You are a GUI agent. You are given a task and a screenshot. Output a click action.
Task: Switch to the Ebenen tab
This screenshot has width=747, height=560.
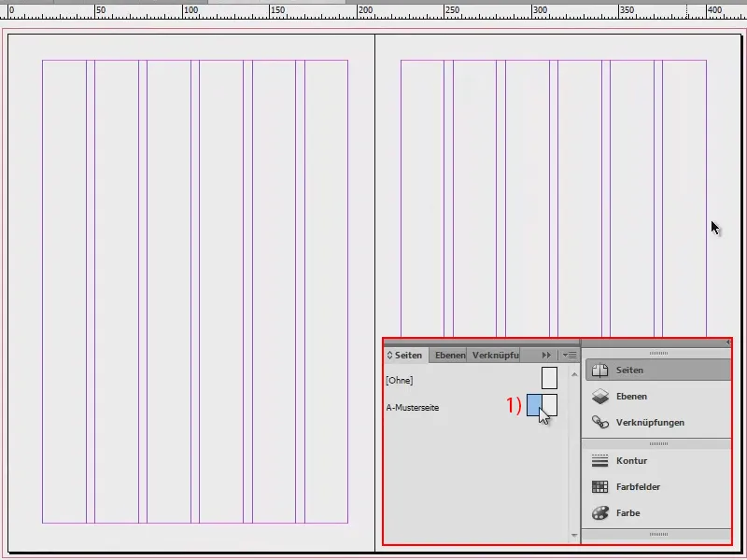click(x=448, y=355)
